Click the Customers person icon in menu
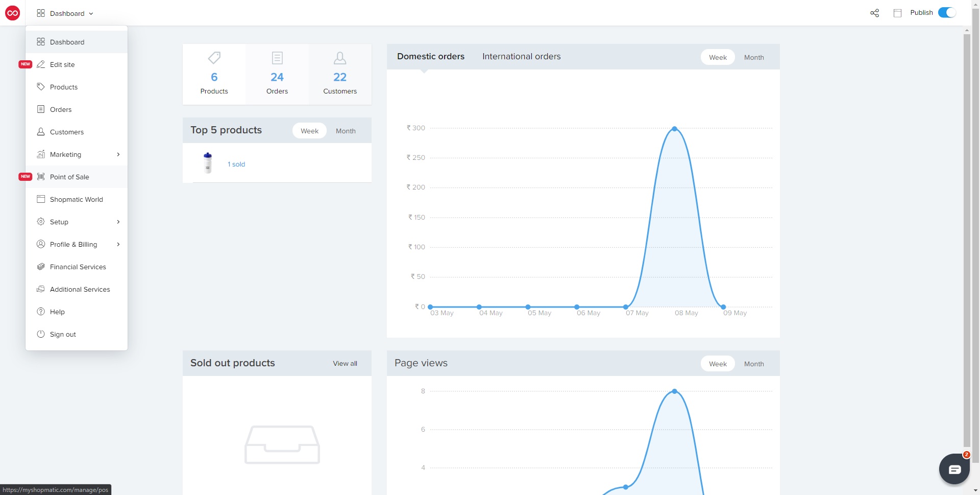The image size is (980, 495). tap(41, 132)
